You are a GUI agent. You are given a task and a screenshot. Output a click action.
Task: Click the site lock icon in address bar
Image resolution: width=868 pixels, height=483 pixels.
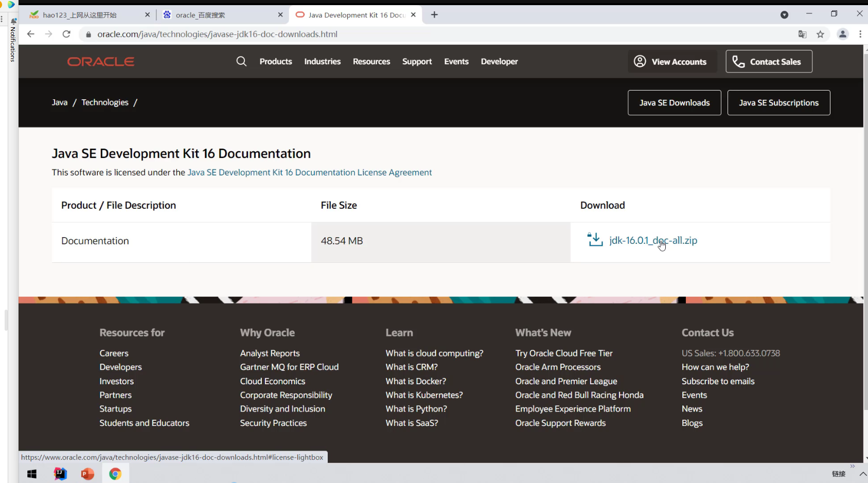[x=88, y=34]
